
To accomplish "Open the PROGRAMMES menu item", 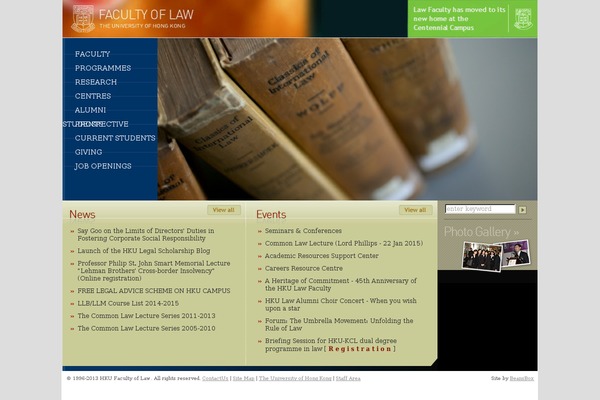I will click(103, 68).
